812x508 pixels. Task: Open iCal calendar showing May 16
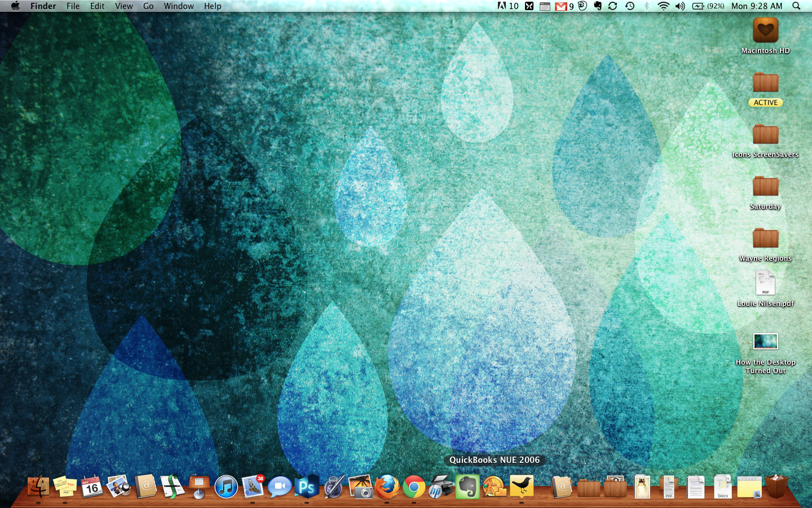click(x=92, y=487)
